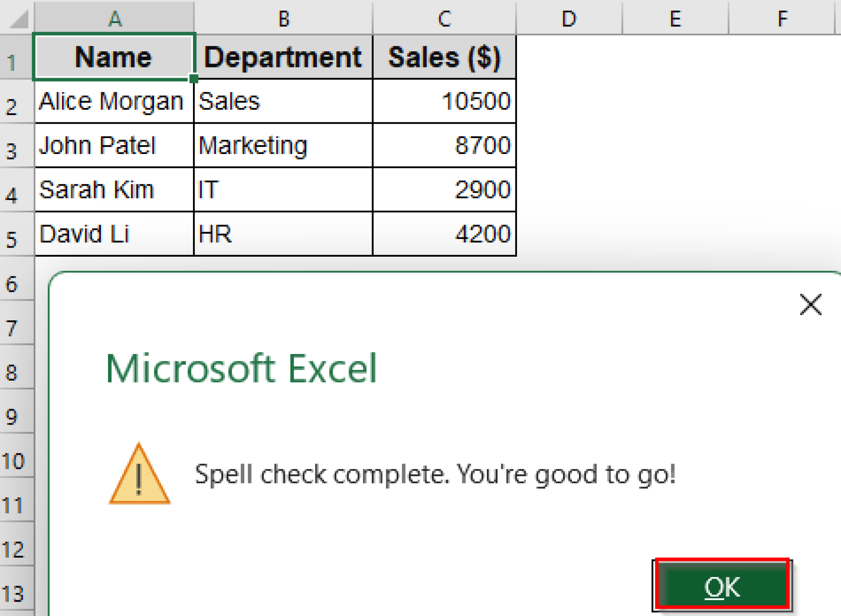The height and width of the screenshot is (616, 841).
Task: Select the Name header cell
Action: pyautogui.click(x=114, y=57)
